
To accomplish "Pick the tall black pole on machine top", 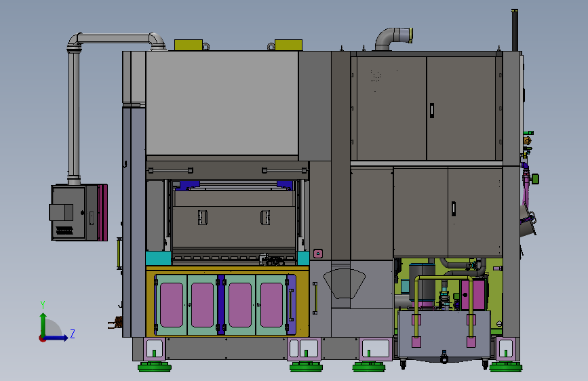I will click(515, 30).
